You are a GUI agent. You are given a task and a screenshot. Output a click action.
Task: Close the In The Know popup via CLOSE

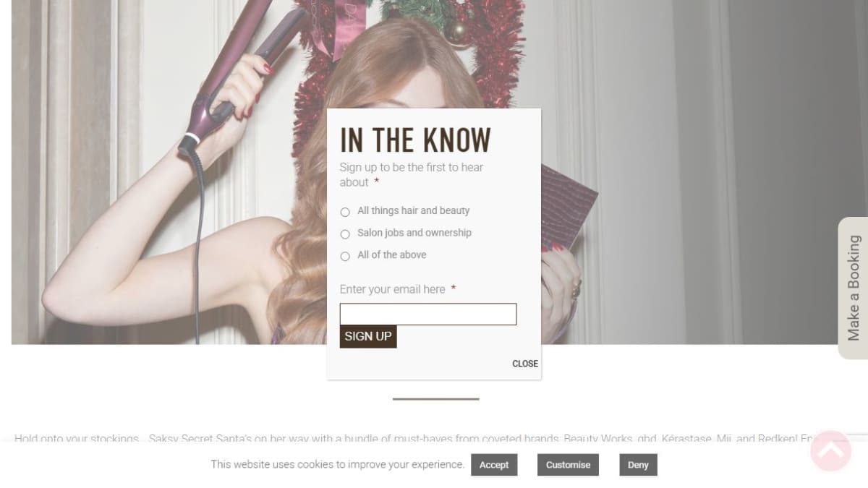pyautogui.click(x=525, y=364)
